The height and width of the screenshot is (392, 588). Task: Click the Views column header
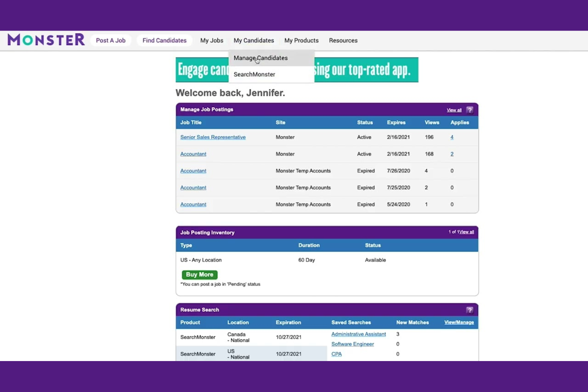point(432,123)
